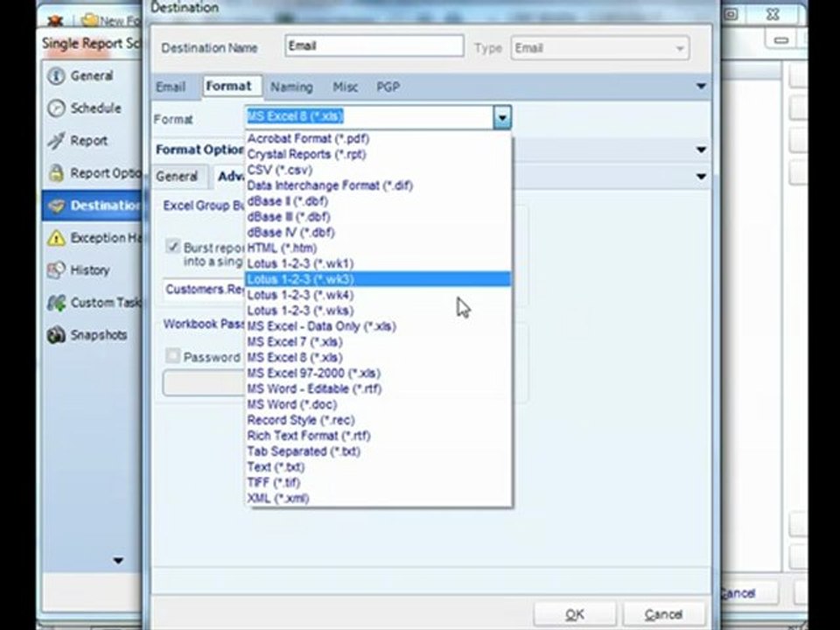Select Rich Text Format (*.rtf)
The image size is (840, 630).
[x=378, y=436]
